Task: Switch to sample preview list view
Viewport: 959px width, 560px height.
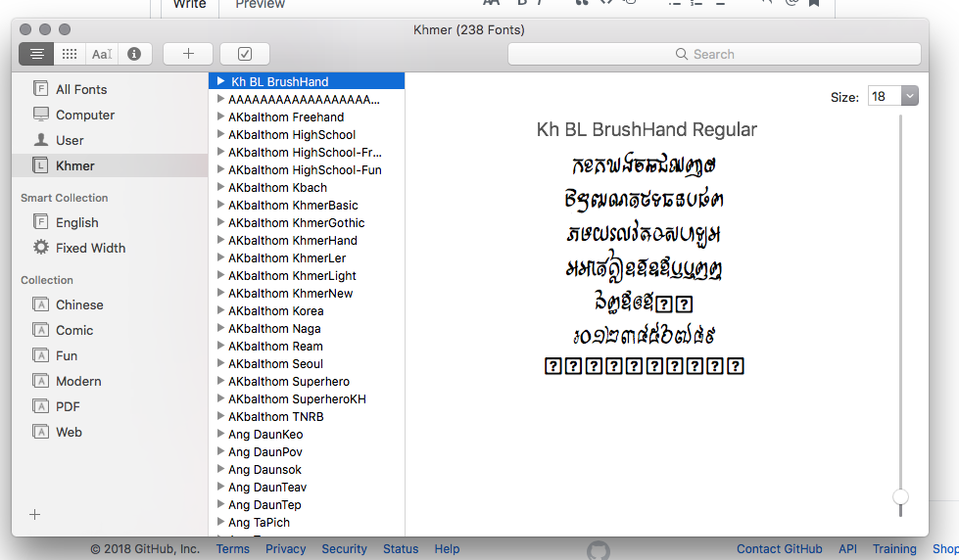Action: 36,54
